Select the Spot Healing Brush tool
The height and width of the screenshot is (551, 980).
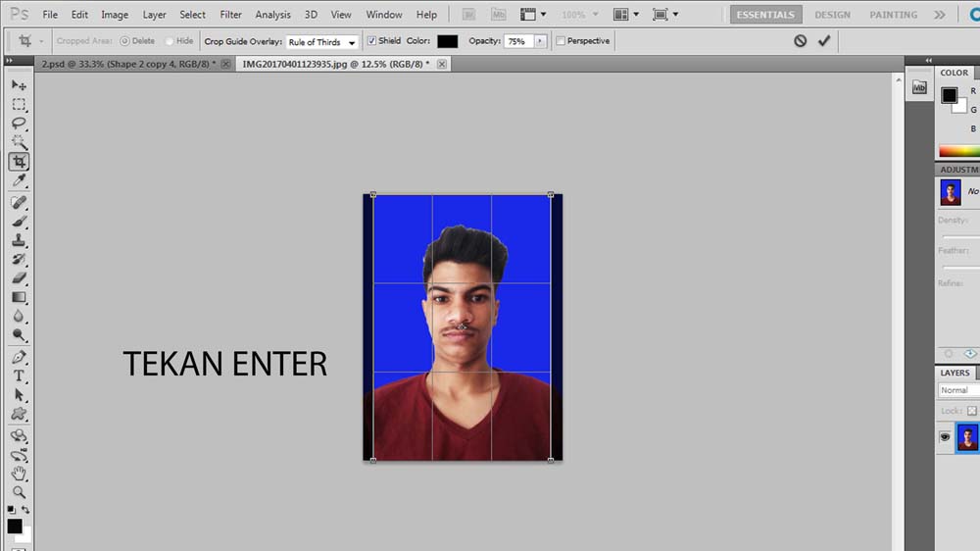[x=19, y=202]
